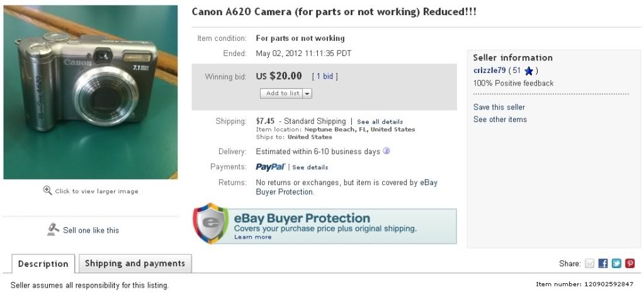Open the Shipping and payments tab
644x292 pixels.
(135, 264)
